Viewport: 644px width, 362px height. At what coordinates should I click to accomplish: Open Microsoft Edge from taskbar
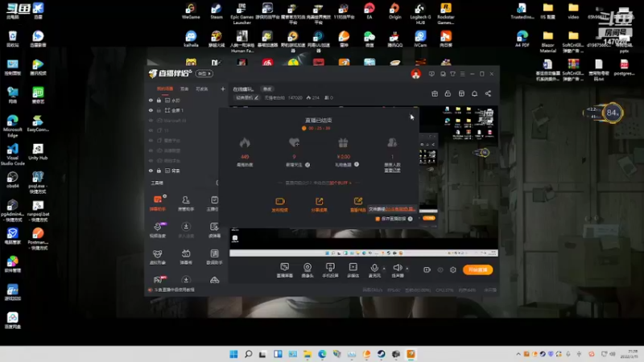pyautogui.click(x=322, y=354)
